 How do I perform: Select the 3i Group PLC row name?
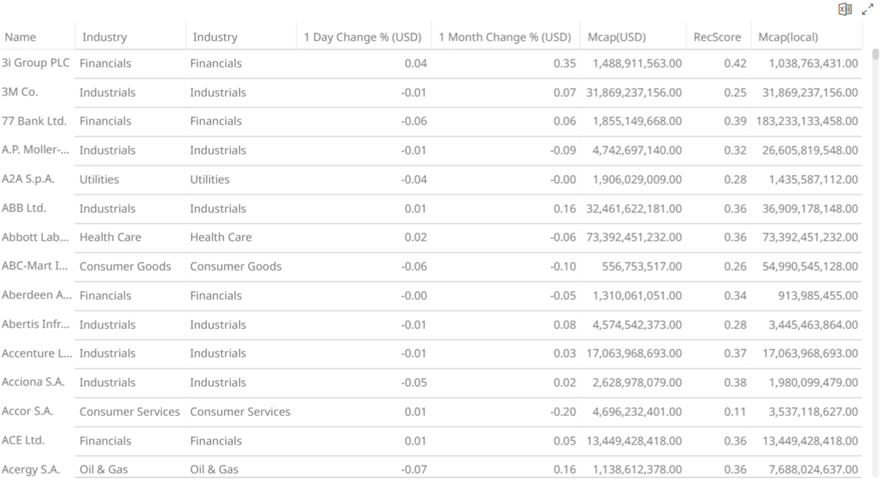(x=36, y=63)
